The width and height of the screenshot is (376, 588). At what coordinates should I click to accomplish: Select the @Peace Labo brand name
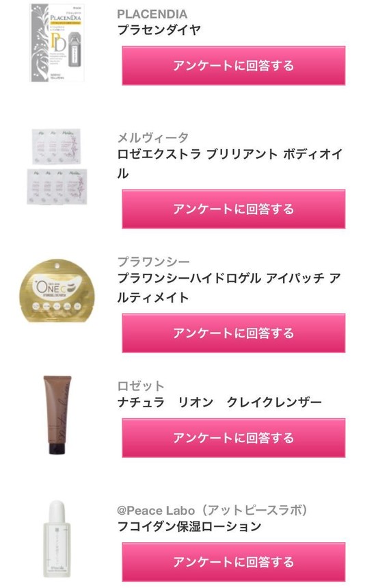[x=213, y=510]
